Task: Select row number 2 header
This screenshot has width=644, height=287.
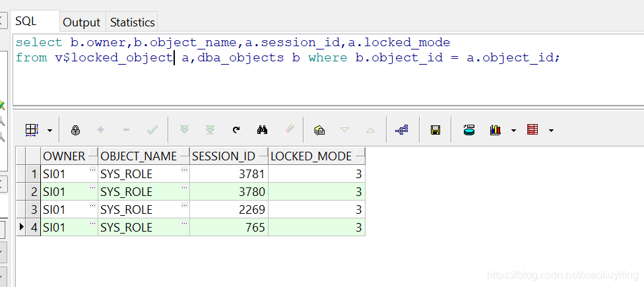Action: tap(33, 192)
